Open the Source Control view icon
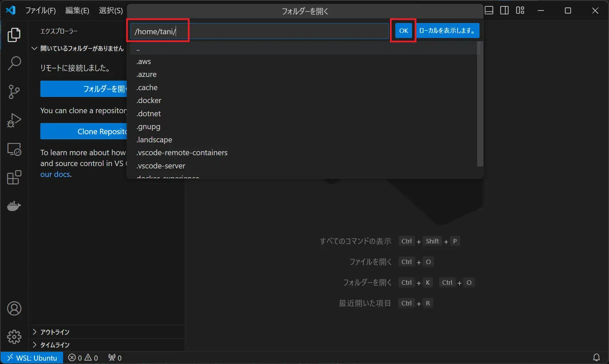Viewport: 609px width, 364px height. [x=14, y=92]
